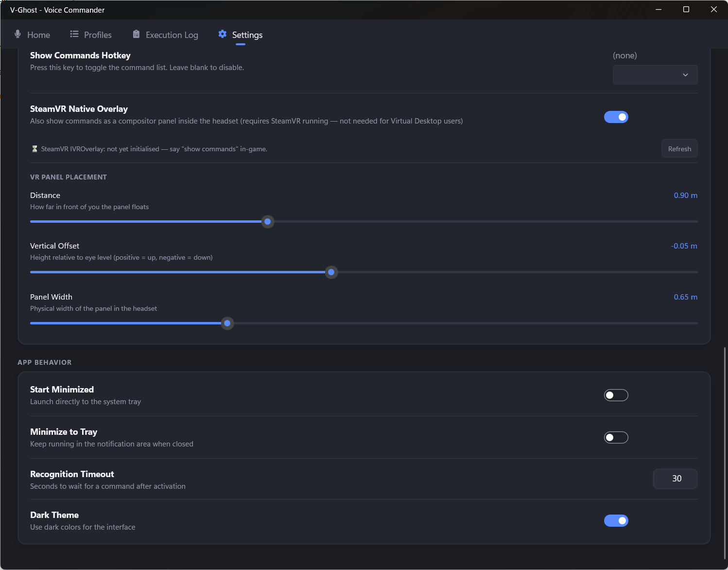Screen dimensions: 728x570
Task: Click the microphone Home icon
Action: coord(18,34)
